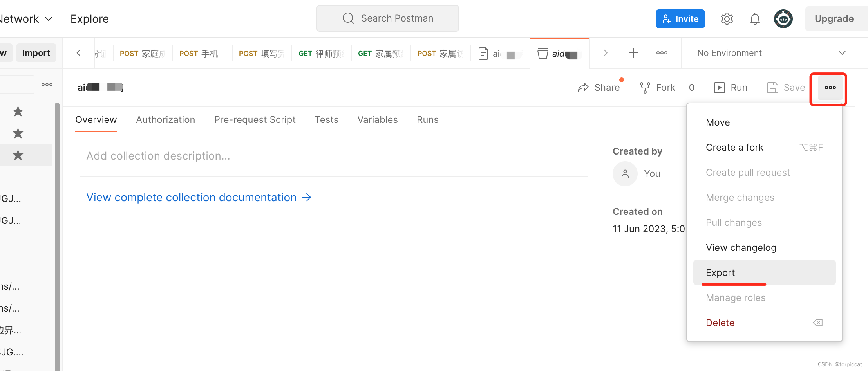Viewport: 868px width, 371px height.
Task: Open View changelog from the menu
Action: tap(764, 248)
